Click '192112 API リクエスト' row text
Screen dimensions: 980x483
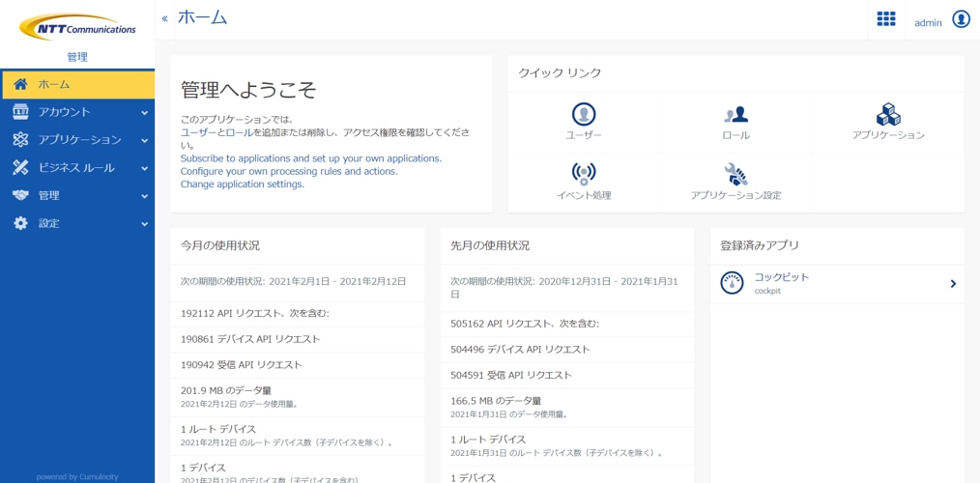(x=254, y=313)
